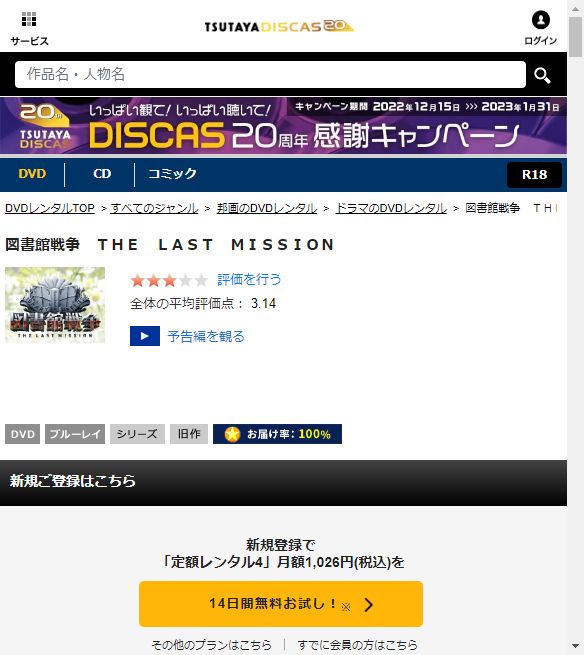Click the magnifier search icon
584x655 pixels.
tap(542, 75)
